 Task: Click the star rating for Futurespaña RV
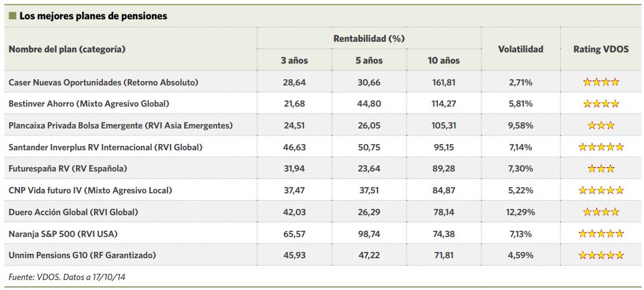tap(601, 168)
